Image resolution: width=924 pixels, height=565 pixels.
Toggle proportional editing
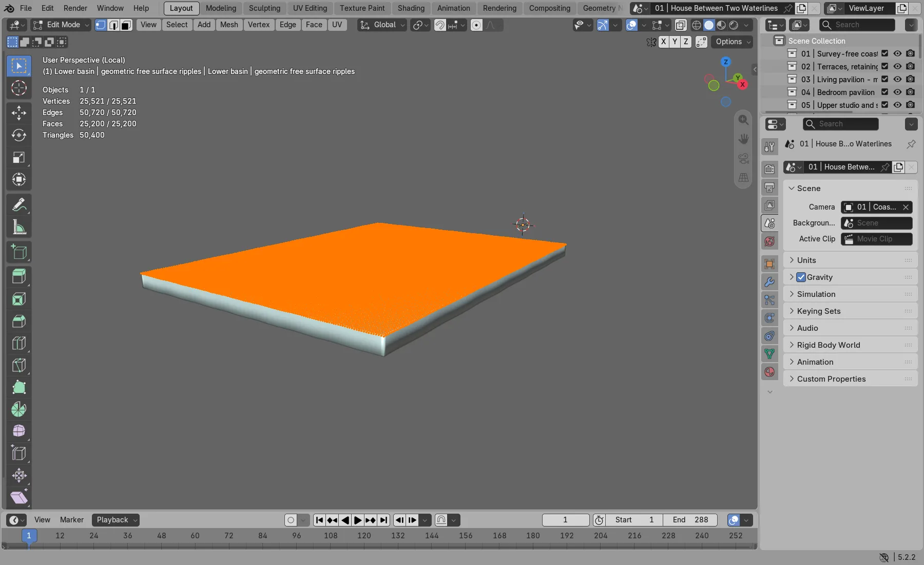(x=476, y=25)
